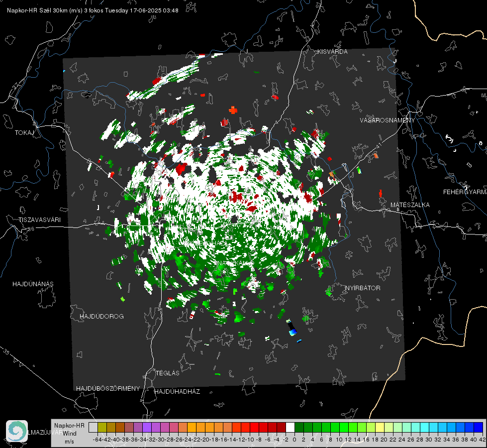Click the VÁSÁROSNAMÉNY city label

(x=388, y=120)
